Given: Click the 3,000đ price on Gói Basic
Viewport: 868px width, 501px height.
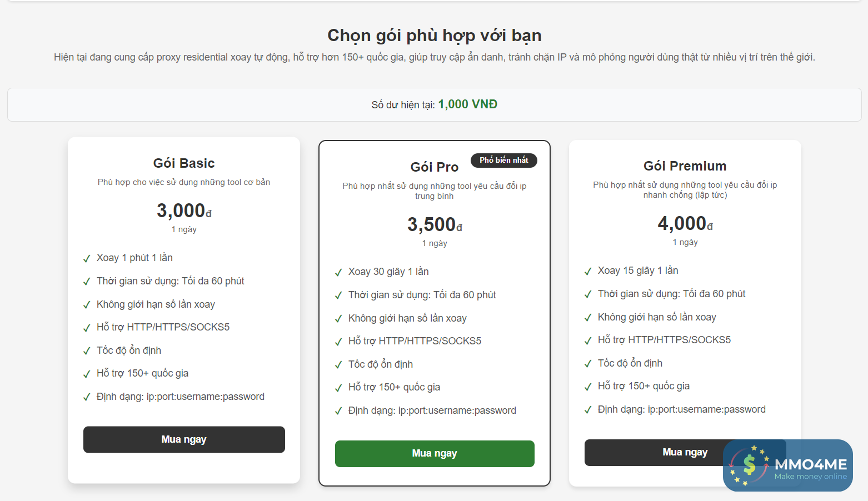Looking at the screenshot, I should pos(184,211).
